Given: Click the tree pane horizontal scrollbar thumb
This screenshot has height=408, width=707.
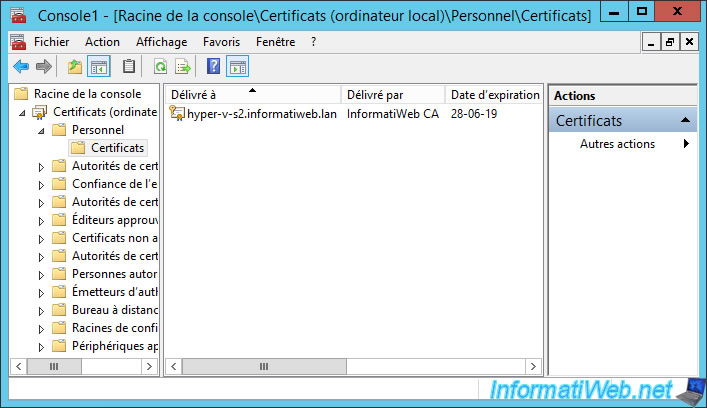Looking at the screenshot, I should point(54,367).
